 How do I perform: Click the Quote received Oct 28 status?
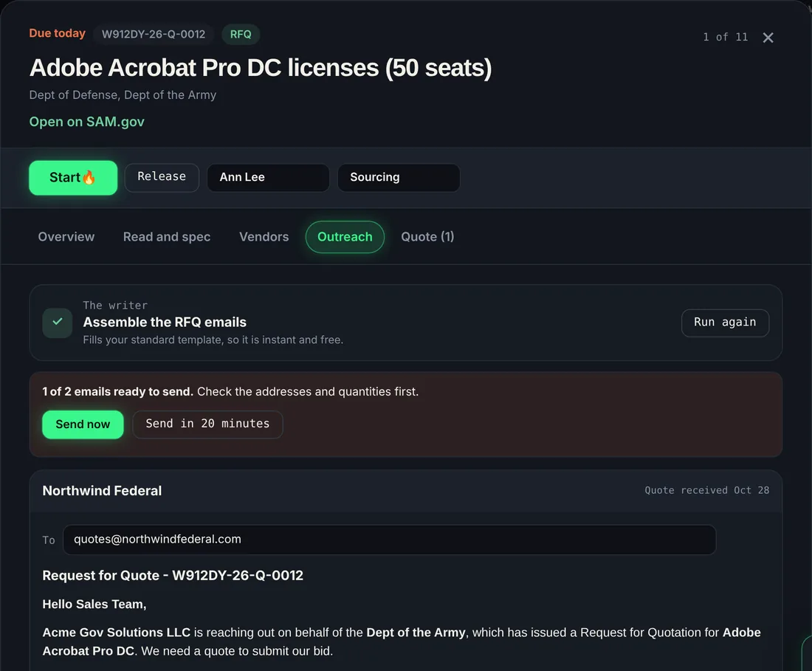pyautogui.click(x=707, y=490)
